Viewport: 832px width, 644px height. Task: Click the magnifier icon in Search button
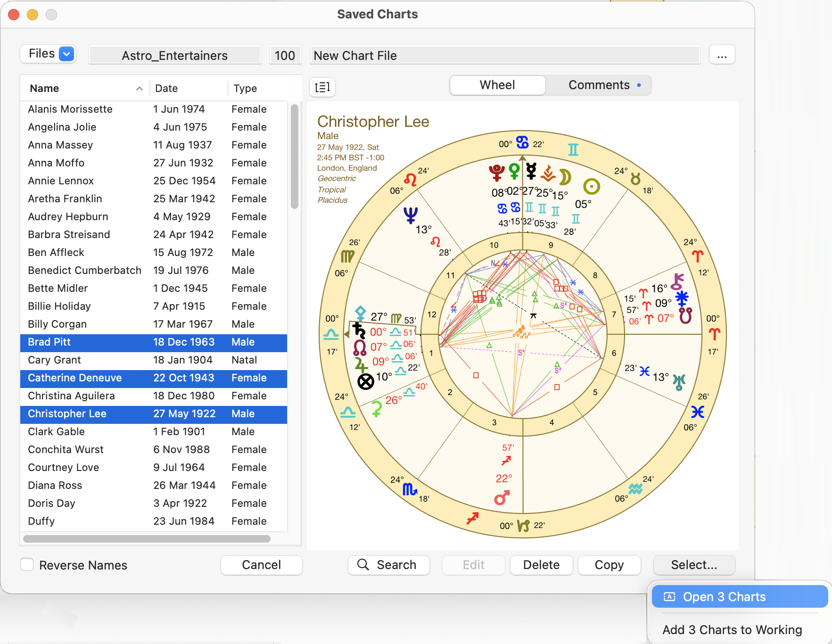(363, 565)
